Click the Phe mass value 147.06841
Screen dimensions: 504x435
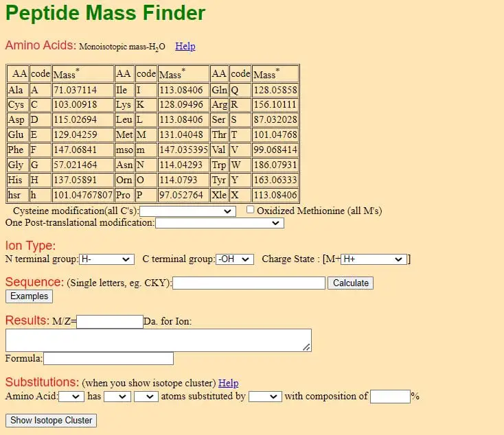(x=76, y=150)
